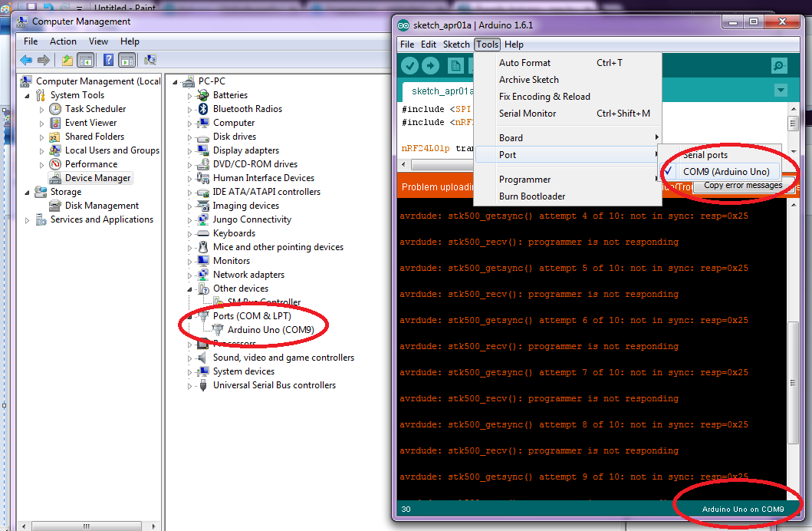Select Arduino Uno (COM9) device
The image size is (812, 531).
tap(271, 330)
